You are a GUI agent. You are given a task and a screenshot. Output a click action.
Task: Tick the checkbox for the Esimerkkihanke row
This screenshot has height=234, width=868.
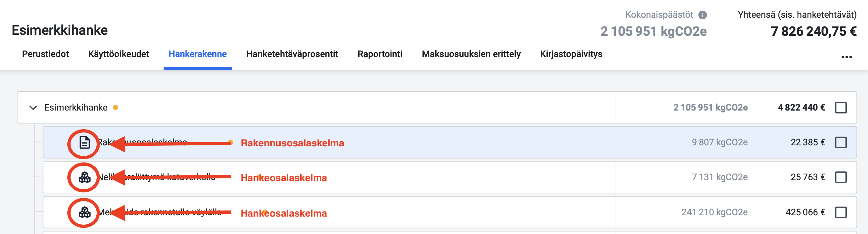pyautogui.click(x=841, y=108)
